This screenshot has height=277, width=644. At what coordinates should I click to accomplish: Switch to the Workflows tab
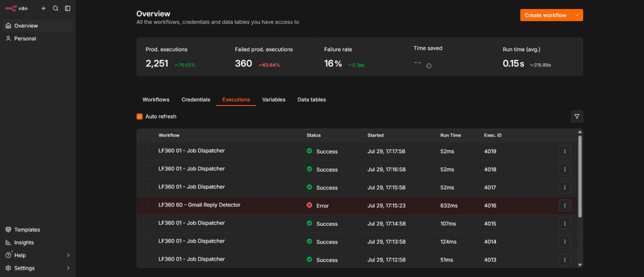coord(156,100)
